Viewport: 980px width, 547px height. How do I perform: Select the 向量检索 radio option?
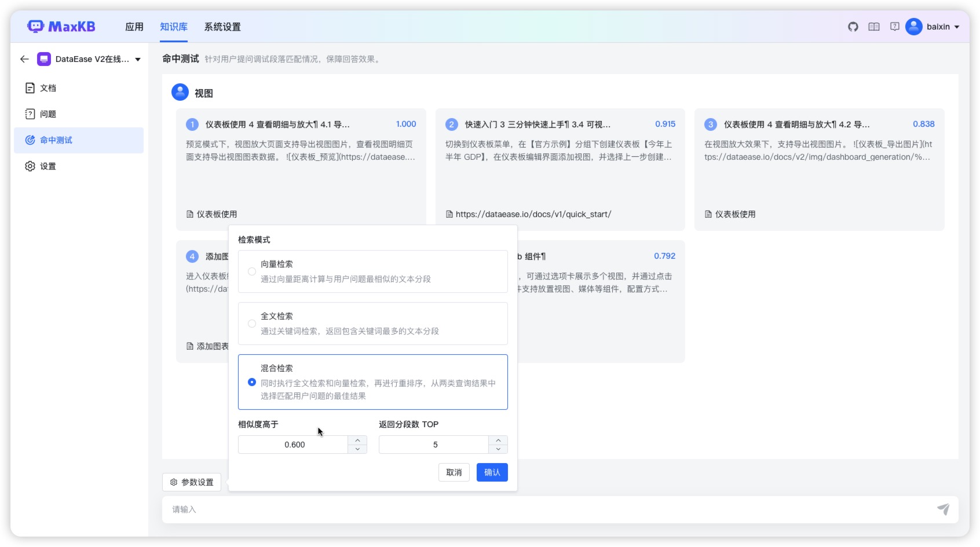(252, 271)
